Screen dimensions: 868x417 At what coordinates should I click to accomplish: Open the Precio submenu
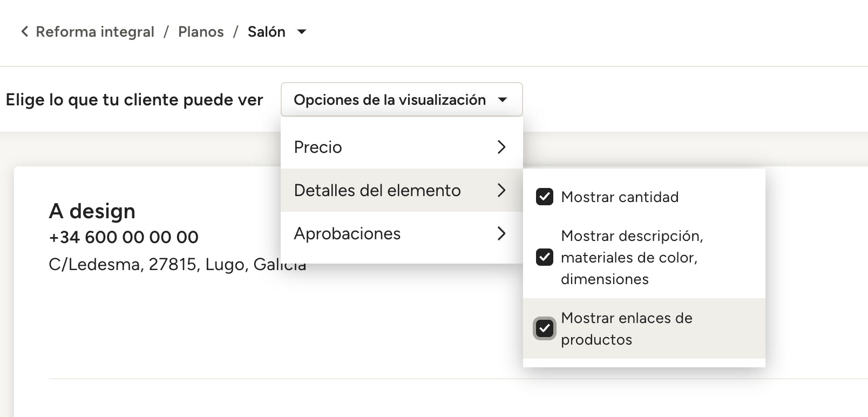click(318, 147)
